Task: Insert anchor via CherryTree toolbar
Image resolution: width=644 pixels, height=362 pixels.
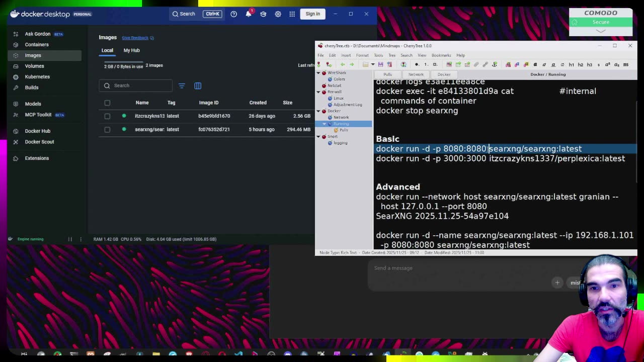Action: coord(494,64)
